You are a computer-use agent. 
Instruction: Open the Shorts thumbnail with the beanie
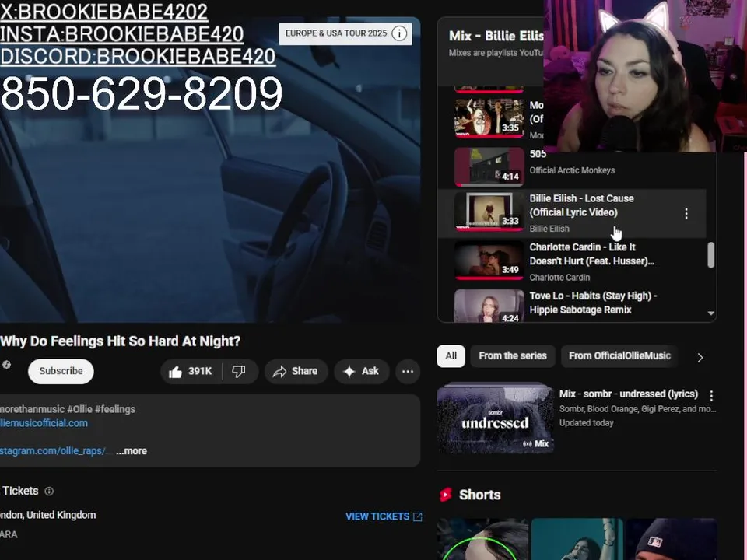[x=672, y=539]
